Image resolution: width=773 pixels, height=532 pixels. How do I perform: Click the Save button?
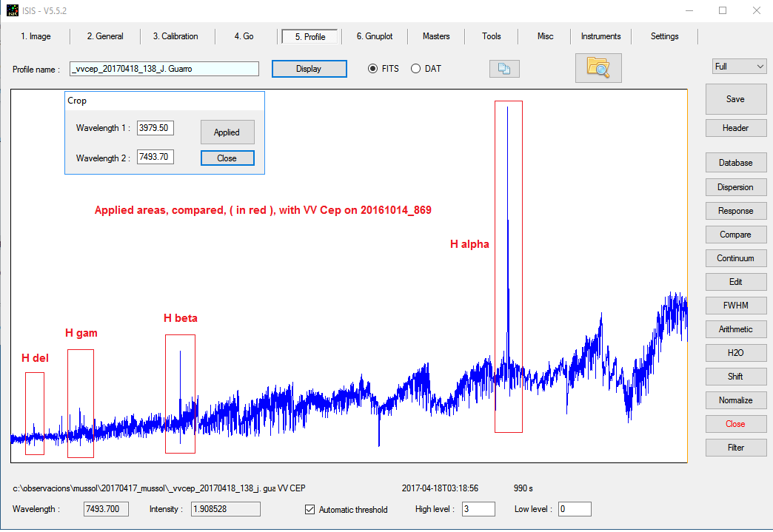735,99
